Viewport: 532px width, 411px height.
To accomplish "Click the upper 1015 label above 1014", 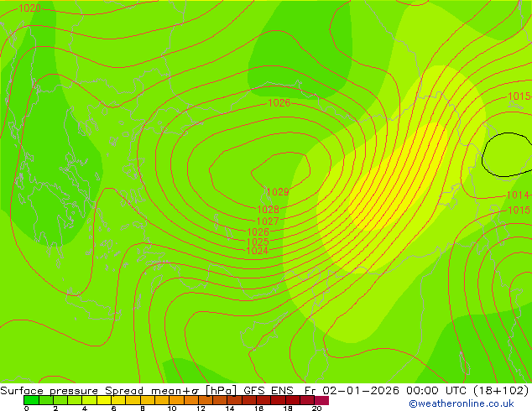I will [519, 96].
